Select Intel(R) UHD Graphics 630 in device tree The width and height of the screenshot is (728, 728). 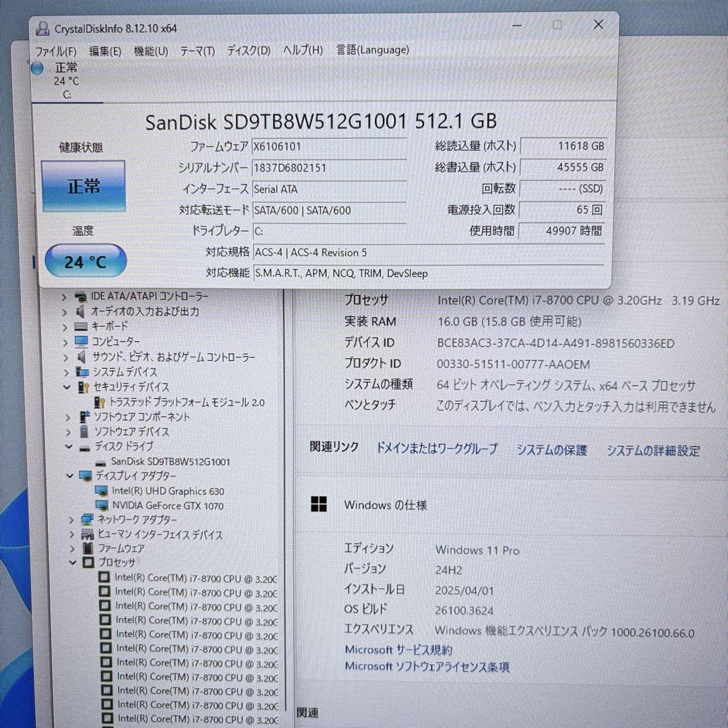click(x=168, y=491)
